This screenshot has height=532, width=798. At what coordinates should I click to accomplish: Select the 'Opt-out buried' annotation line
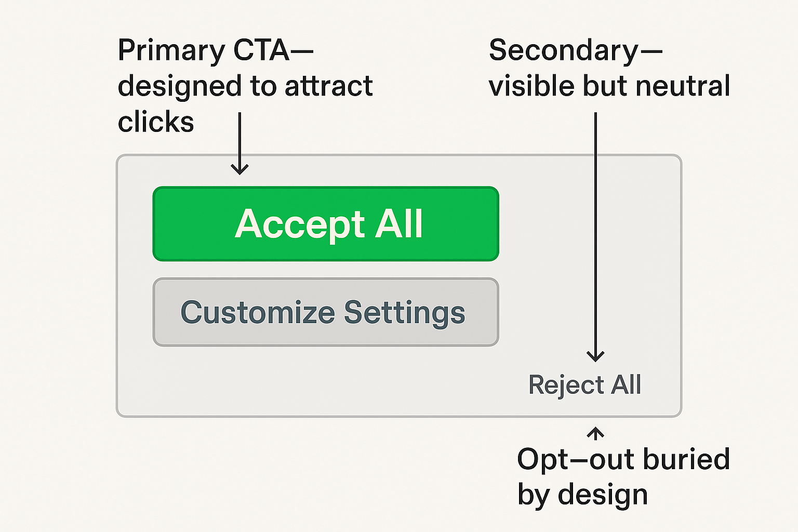[623, 459]
